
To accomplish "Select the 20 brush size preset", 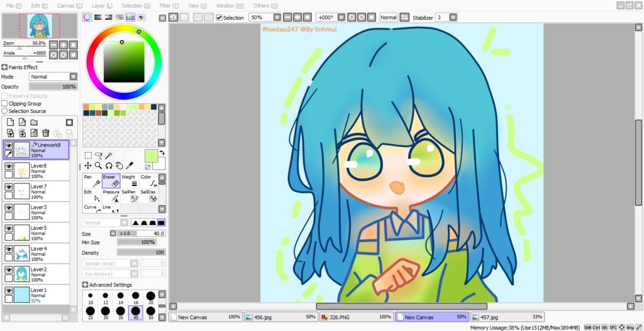I will (x=151, y=298).
